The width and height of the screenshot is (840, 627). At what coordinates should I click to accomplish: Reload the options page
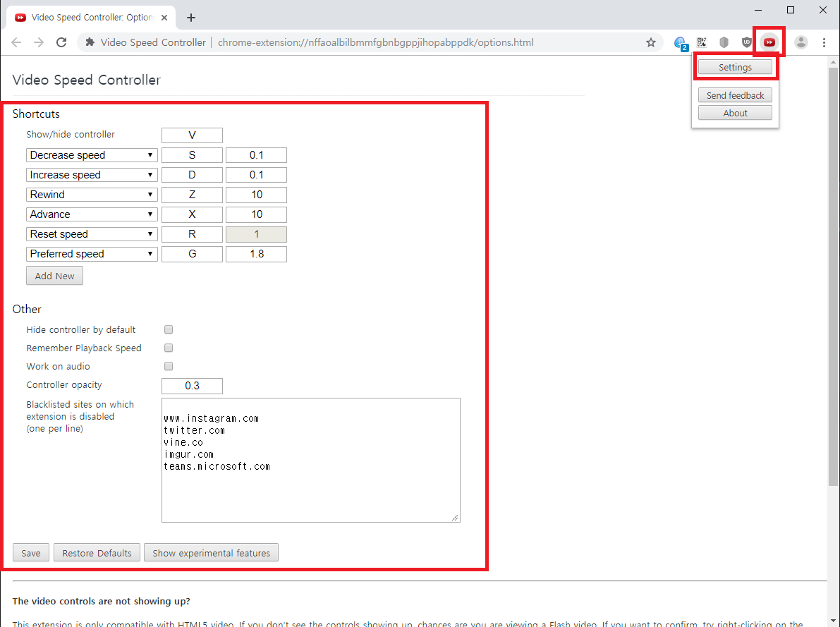point(61,42)
